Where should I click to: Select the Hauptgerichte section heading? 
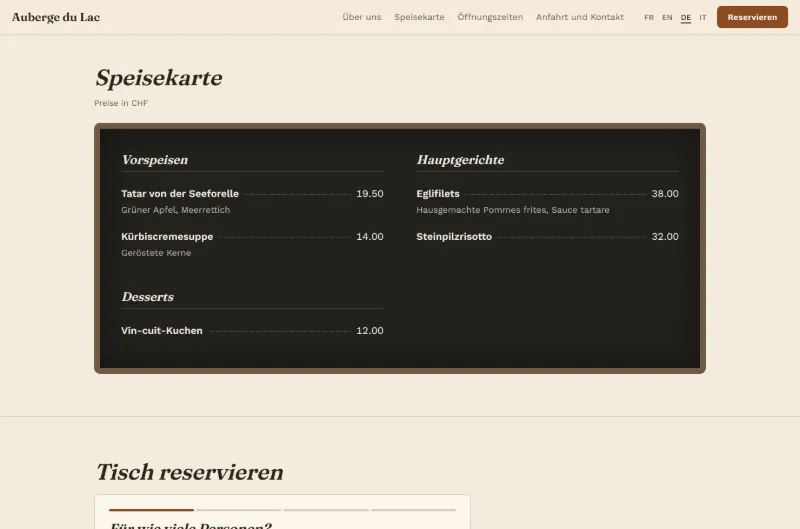pyautogui.click(x=460, y=160)
